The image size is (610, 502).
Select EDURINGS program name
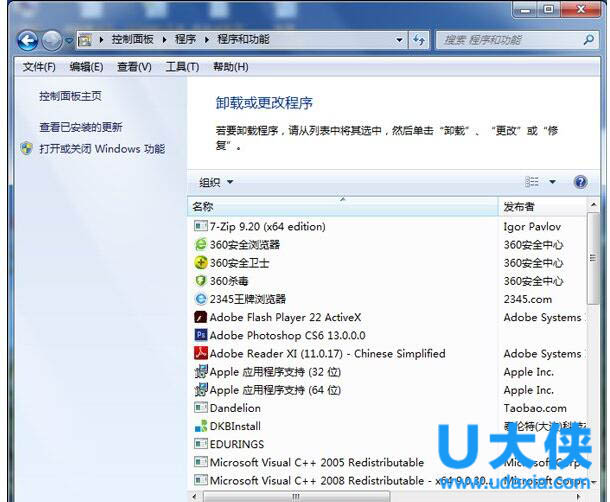click(x=237, y=444)
